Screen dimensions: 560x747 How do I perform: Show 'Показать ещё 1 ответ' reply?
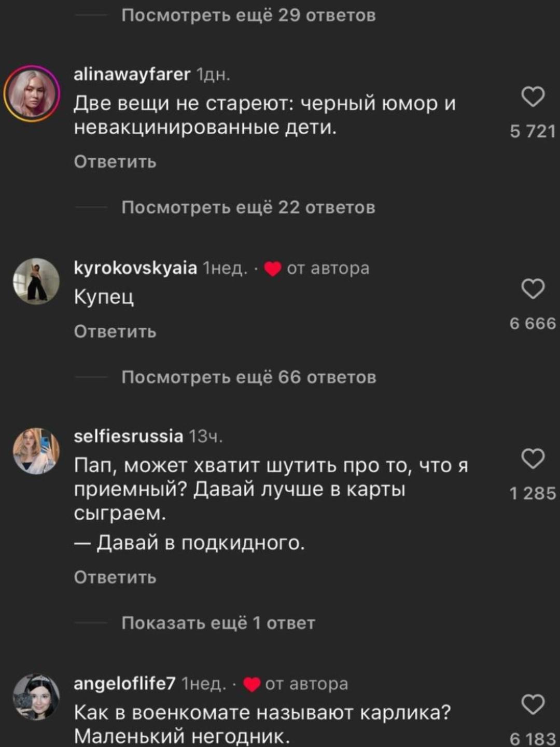click(x=218, y=622)
